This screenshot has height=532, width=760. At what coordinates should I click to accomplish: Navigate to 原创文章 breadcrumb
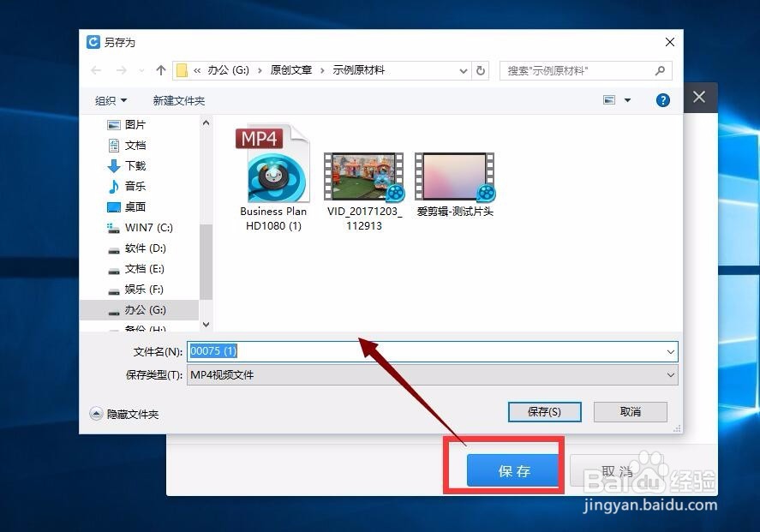[290, 71]
